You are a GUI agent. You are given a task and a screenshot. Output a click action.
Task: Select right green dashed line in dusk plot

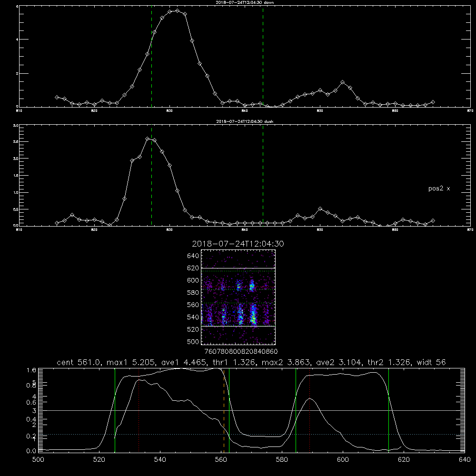point(263,176)
